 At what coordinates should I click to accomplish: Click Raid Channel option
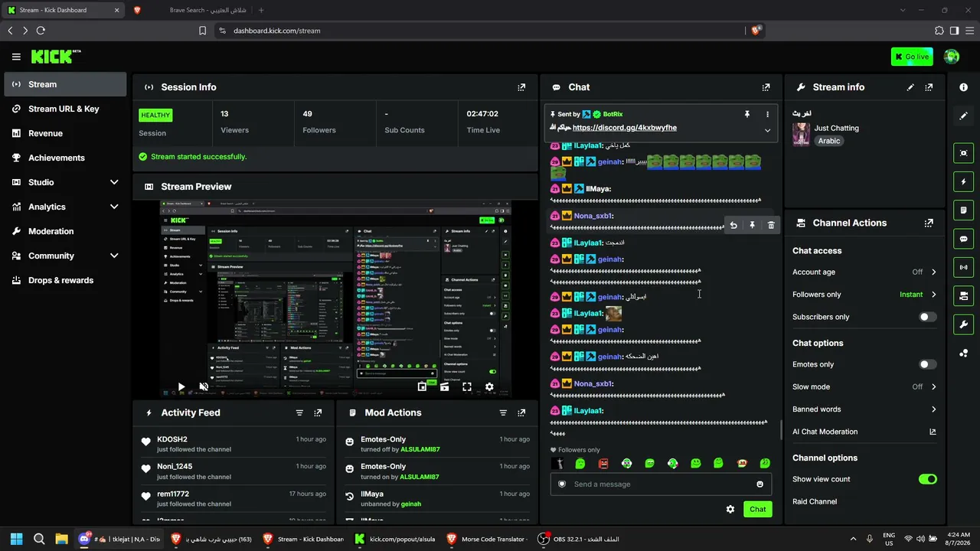click(815, 502)
